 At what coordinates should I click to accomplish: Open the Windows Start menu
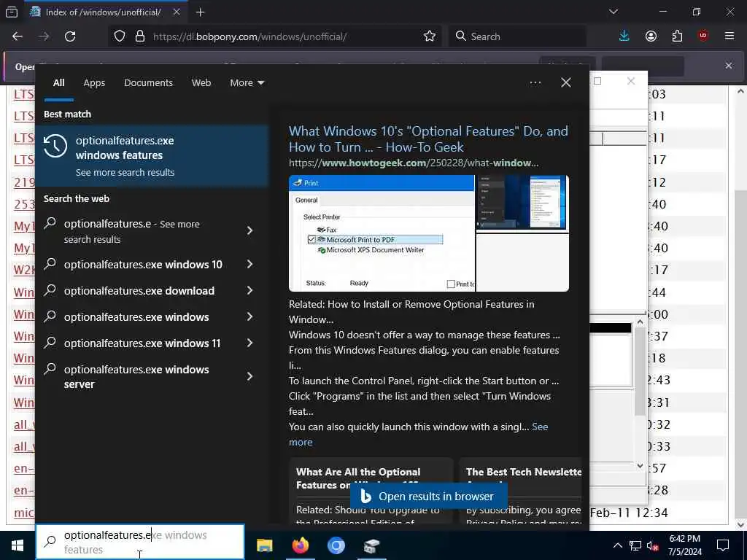click(x=18, y=545)
